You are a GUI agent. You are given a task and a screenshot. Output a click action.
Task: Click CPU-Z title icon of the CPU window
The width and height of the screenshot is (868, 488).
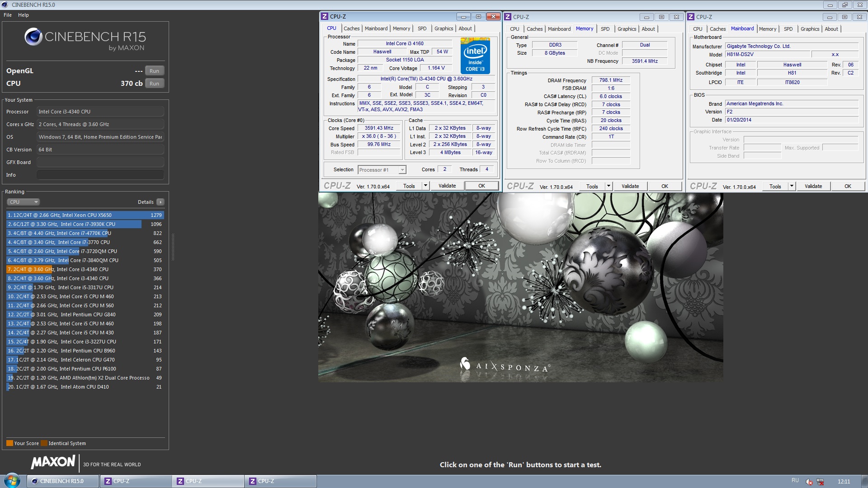pos(325,17)
